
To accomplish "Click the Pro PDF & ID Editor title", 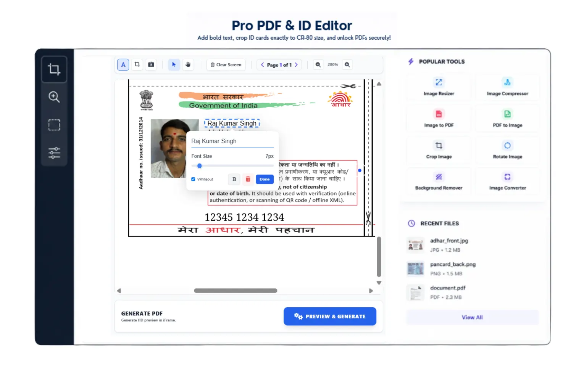I will click(292, 26).
